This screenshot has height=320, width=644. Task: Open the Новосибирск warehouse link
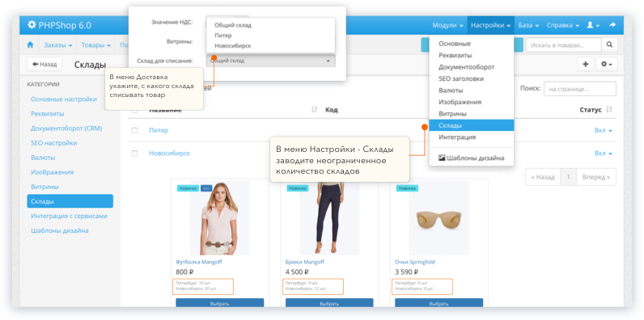(170, 154)
